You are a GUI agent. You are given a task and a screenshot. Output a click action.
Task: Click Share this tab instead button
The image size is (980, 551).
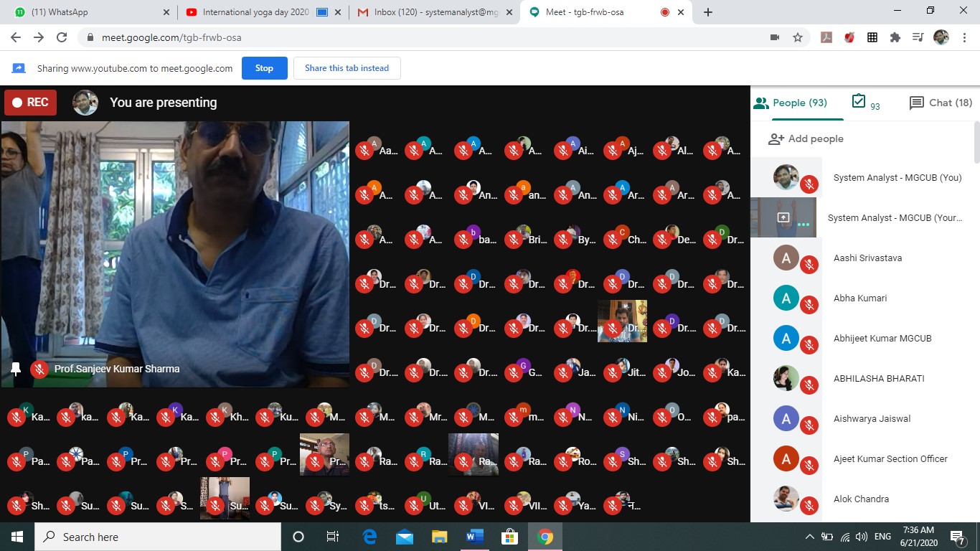tap(347, 68)
